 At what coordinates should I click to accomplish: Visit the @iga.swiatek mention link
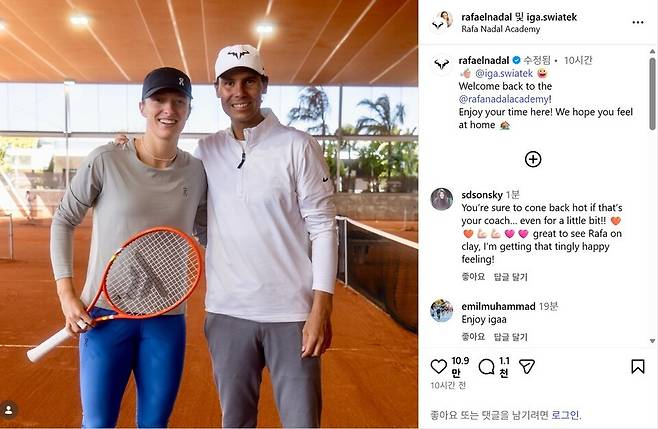coord(504,73)
